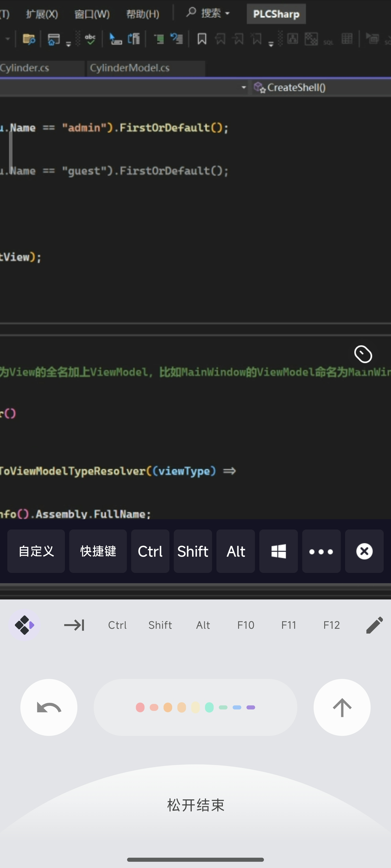
Task: Tap the round undo arrow button
Action: point(49,707)
